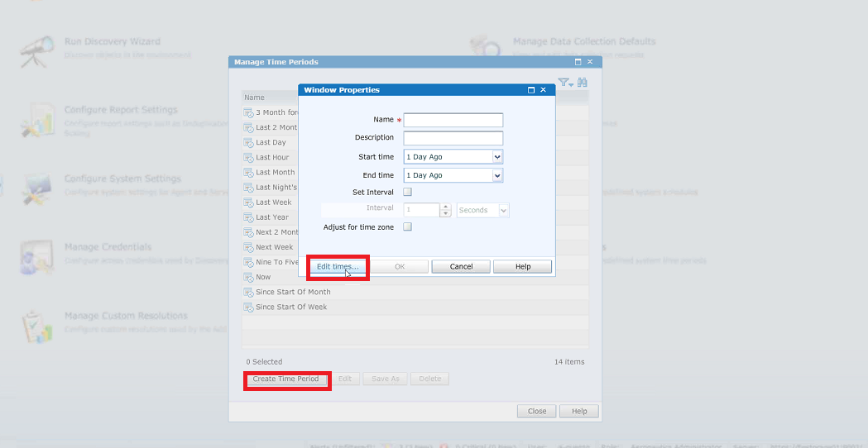868x448 pixels.
Task: Click the Configure System Settings icon
Action: pos(36,188)
